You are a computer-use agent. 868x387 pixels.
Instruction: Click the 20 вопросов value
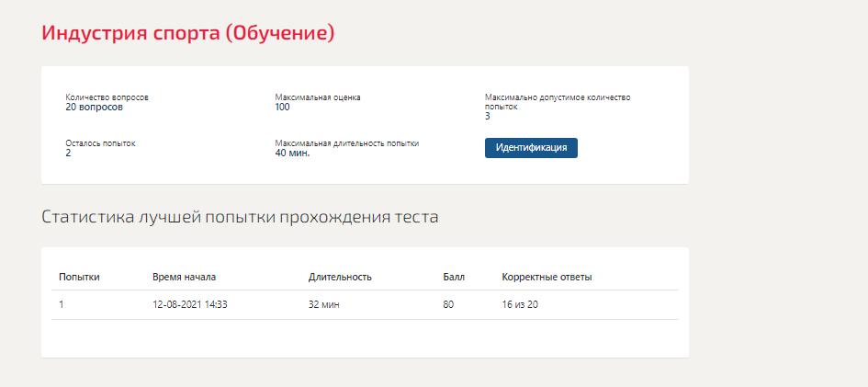tap(94, 108)
